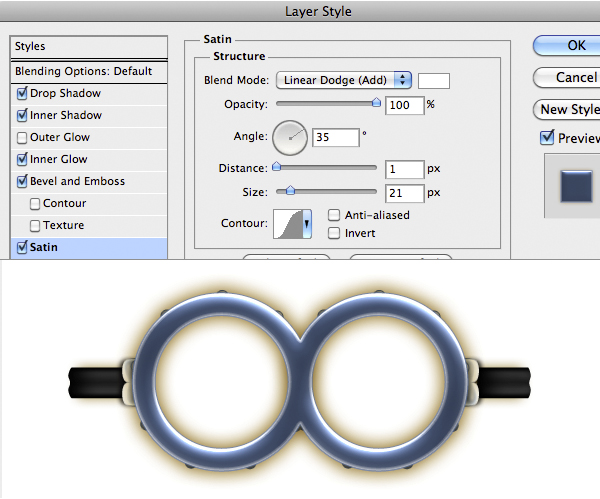Open the Blend Mode dropdown
Image resolution: width=600 pixels, height=499 pixels.
(x=345, y=80)
